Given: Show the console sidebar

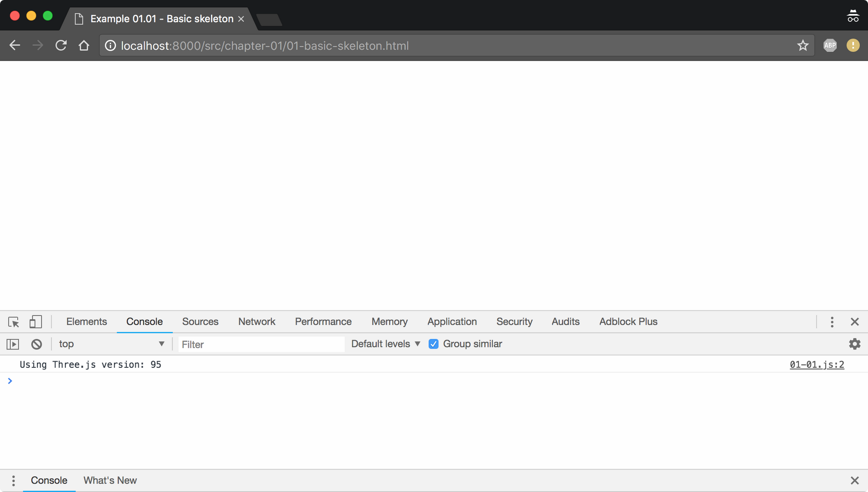Looking at the screenshot, I should [13, 344].
